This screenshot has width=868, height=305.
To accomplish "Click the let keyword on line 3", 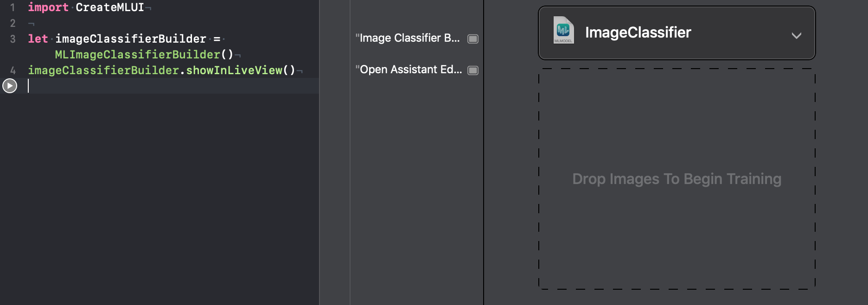I will pos(38,39).
